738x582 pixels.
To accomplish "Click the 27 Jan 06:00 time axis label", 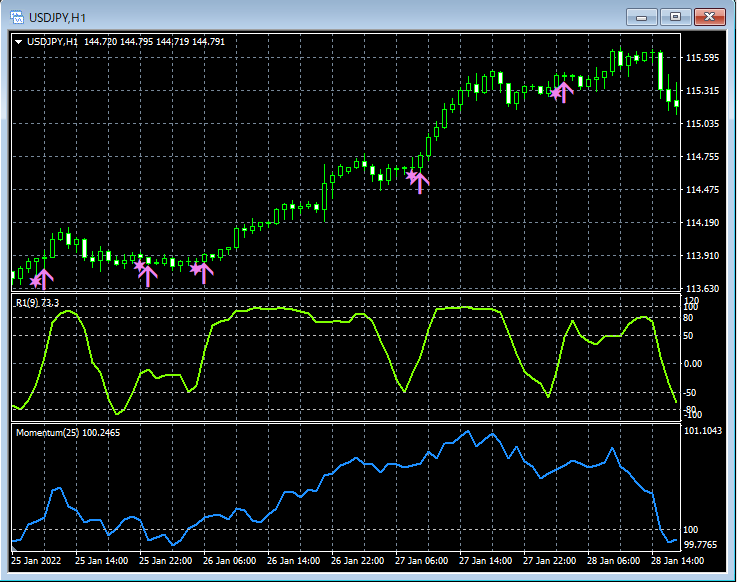I will tap(420, 561).
